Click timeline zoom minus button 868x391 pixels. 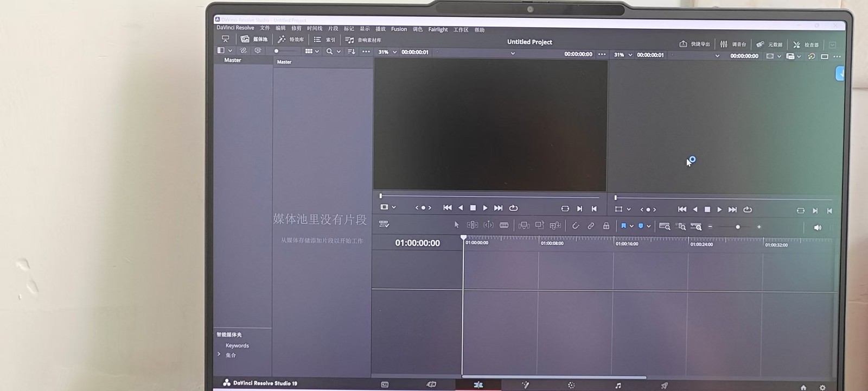coord(710,227)
